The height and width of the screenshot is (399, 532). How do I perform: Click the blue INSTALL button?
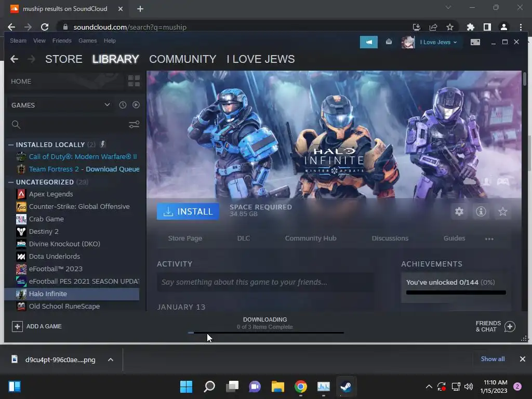click(x=188, y=211)
